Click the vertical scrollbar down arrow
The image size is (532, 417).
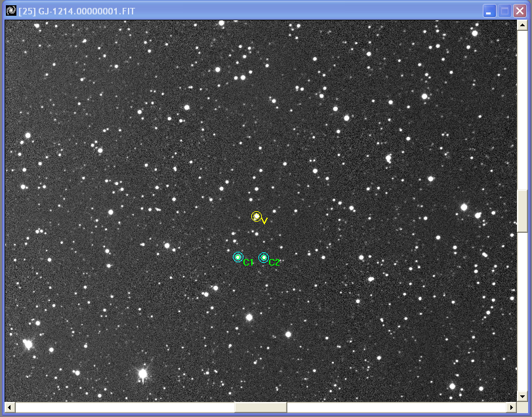point(522,396)
